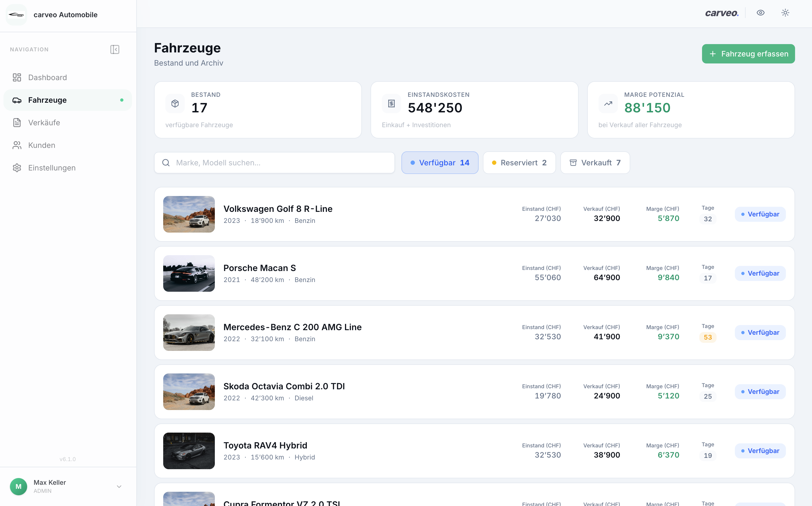Show Verkauft archived vehicles
The width and height of the screenshot is (812, 506).
(x=595, y=163)
